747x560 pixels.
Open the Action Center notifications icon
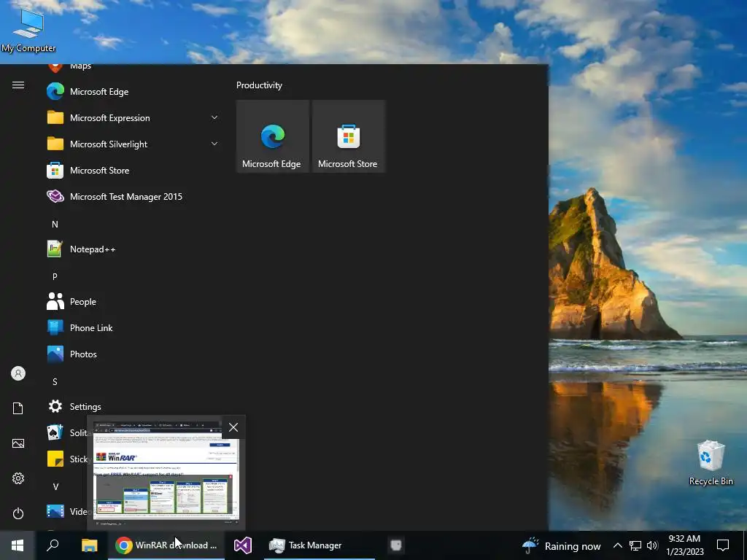723,545
